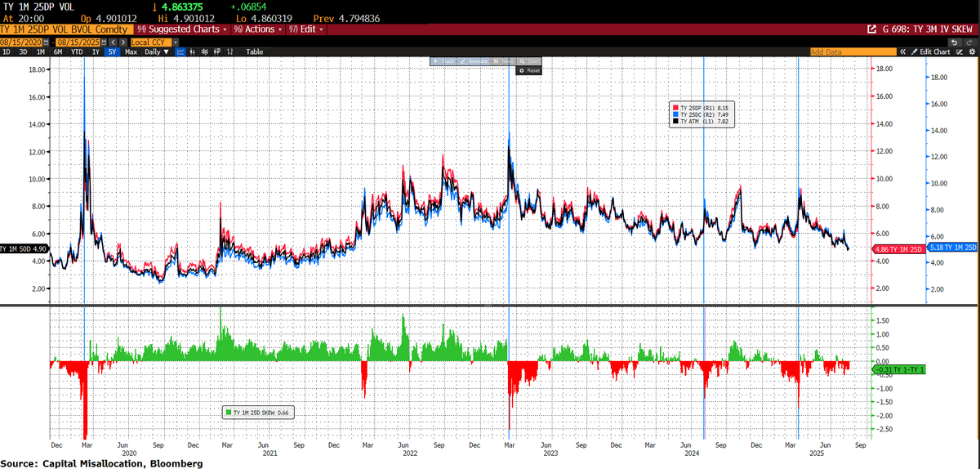980x469 pixels.
Task: Activate the Track crosshair tool
Action: click(x=444, y=60)
